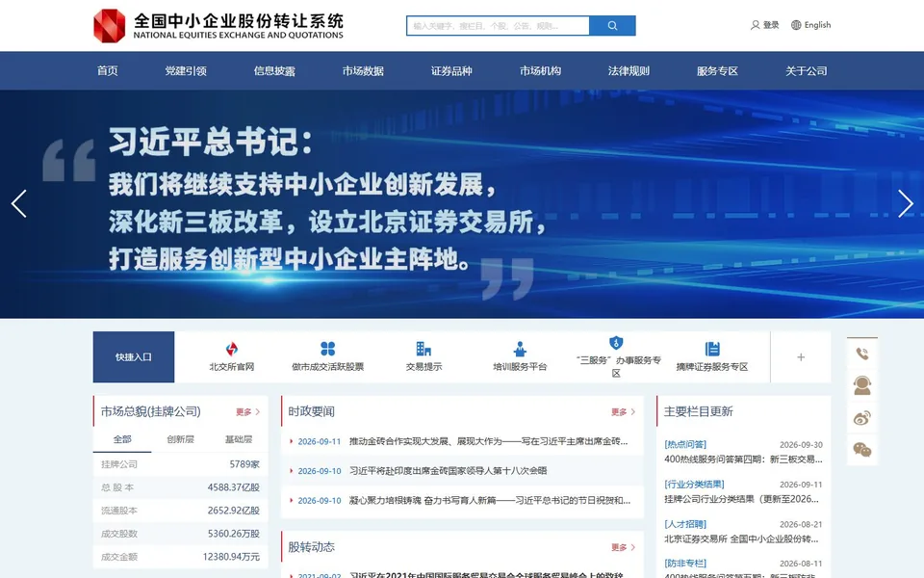Click the 总股本 4588.37亿股 row
The image size is (924, 578).
(180, 487)
